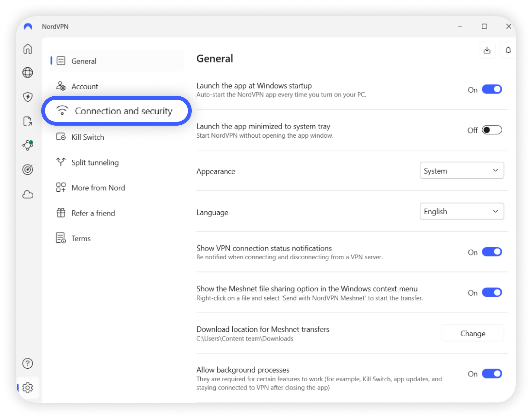Click the download updates icon
The image size is (532, 419).
[x=487, y=50]
